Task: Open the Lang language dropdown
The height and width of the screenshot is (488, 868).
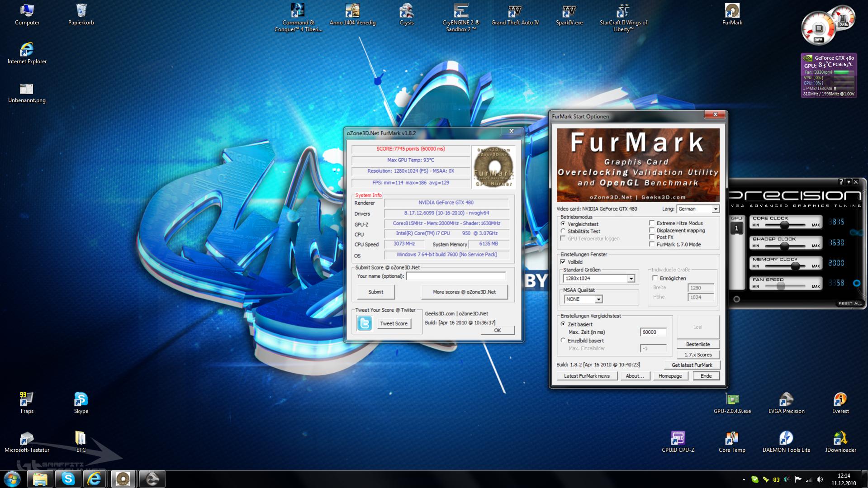Action: (697, 209)
